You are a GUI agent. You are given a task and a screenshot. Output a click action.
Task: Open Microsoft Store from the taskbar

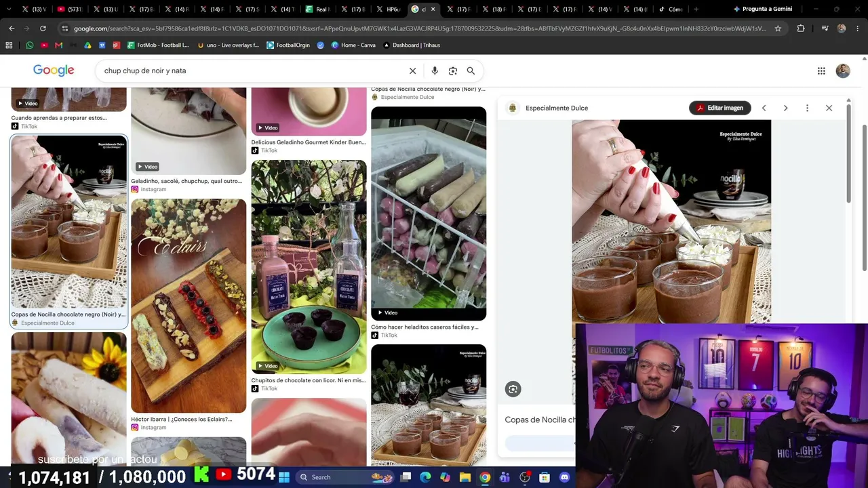(545, 477)
